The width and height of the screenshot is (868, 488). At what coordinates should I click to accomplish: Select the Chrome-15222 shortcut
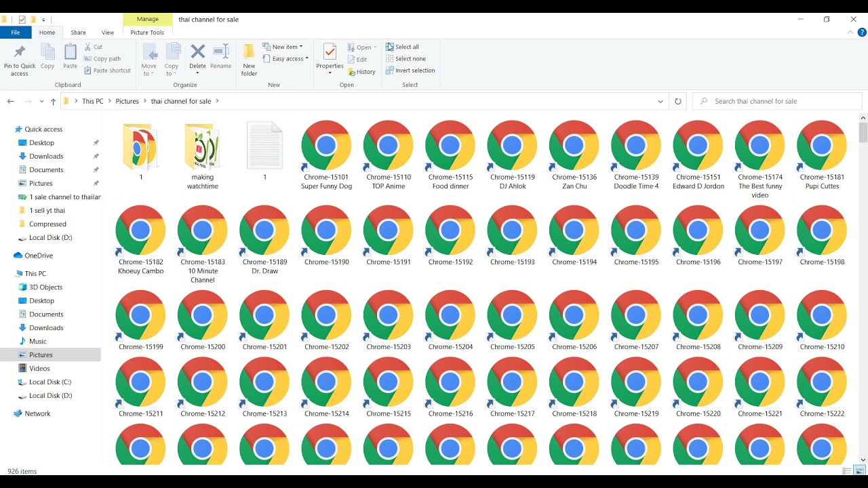point(821,387)
